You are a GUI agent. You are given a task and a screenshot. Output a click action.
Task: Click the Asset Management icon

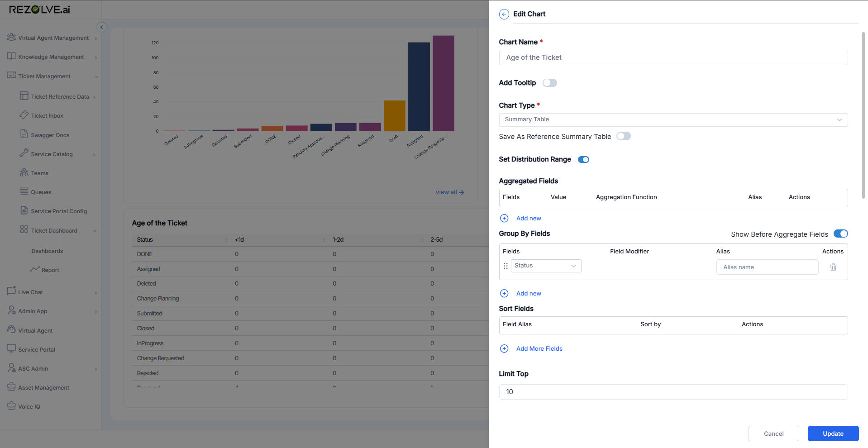[11, 387]
